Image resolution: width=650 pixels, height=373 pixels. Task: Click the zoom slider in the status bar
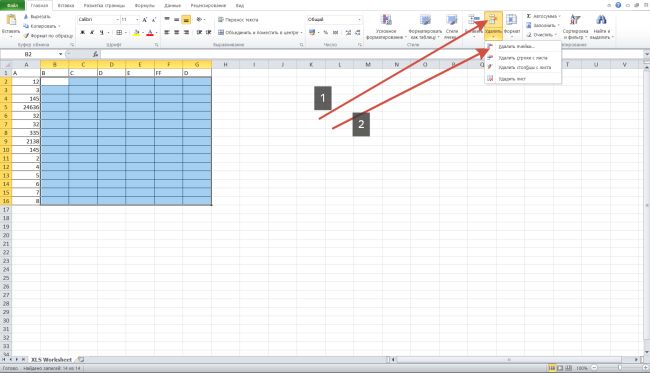pyautogui.click(x=620, y=368)
